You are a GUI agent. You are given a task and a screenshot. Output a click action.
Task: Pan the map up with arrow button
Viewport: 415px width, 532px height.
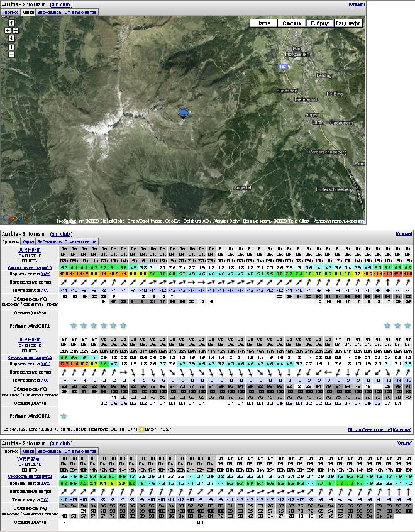point(11,22)
